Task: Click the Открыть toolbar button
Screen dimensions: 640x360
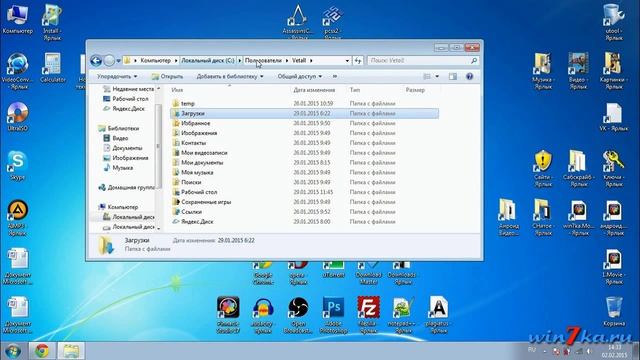Action: 167,76
